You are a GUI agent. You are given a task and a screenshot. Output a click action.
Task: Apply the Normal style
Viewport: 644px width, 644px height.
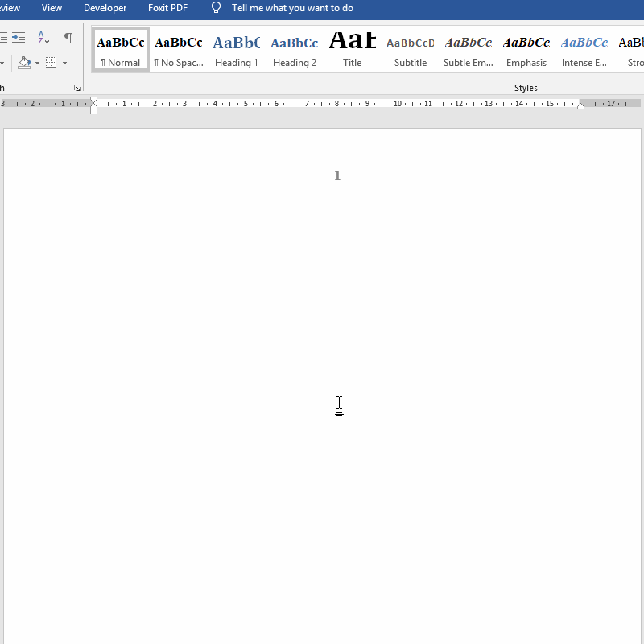coord(121,50)
